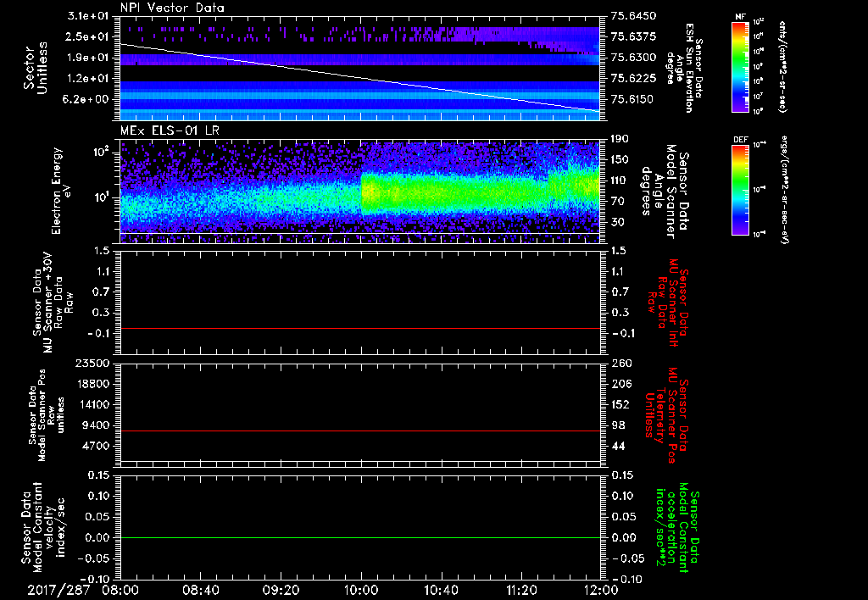The image size is (868, 600).
Task: Click the 12:00 end time label
Action: [601, 590]
